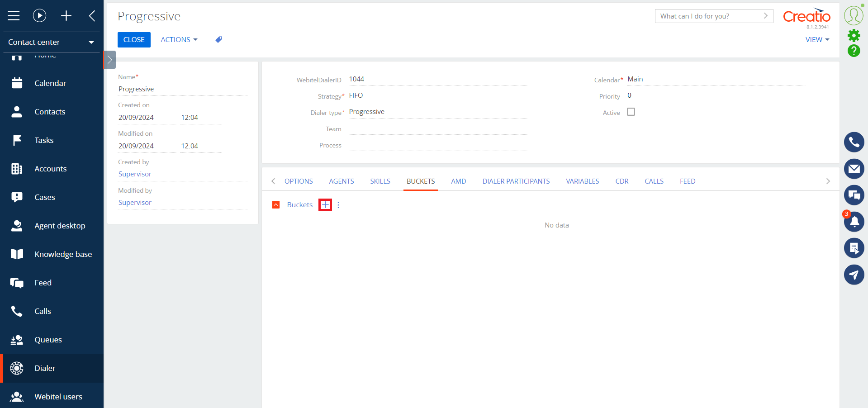Open the View dropdown menu

[x=817, y=40]
